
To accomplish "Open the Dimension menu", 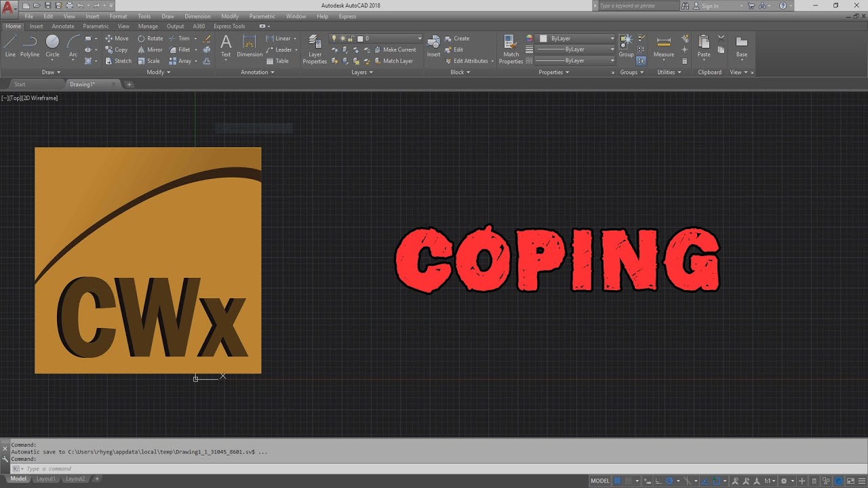I will tap(197, 16).
